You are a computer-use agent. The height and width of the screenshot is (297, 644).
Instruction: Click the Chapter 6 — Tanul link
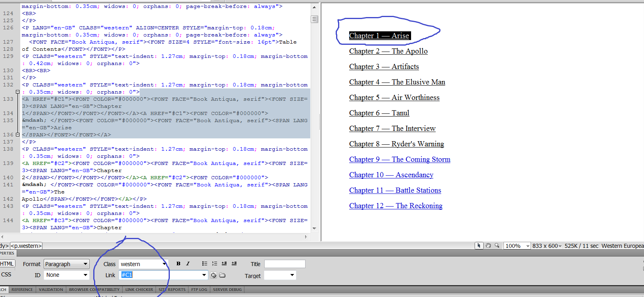click(379, 113)
